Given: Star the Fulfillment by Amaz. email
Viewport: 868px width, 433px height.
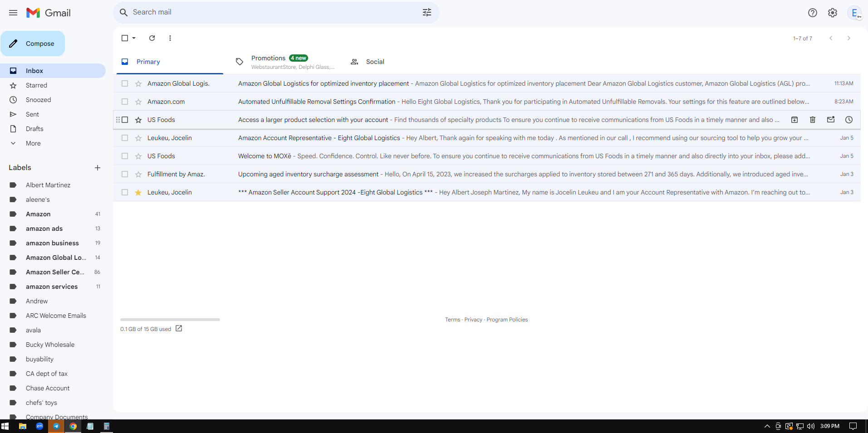Looking at the screenshot, I should pos(138,174).
